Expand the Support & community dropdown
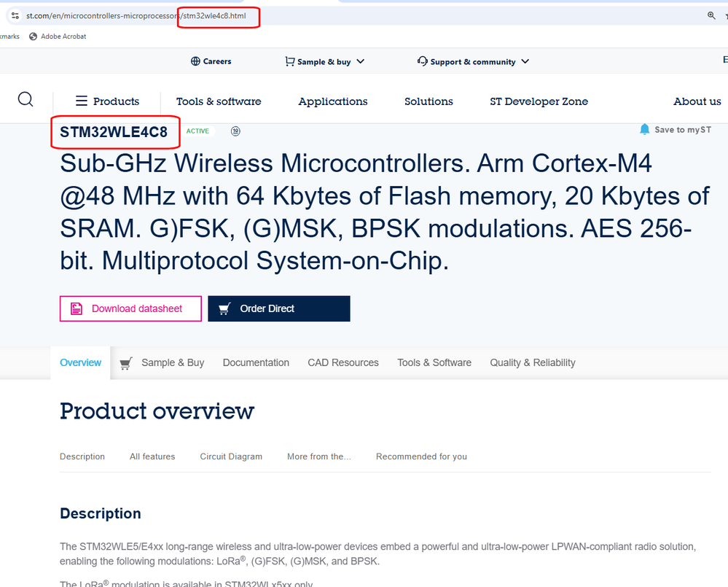728x587 pixels. pyautogui.click(x=473, y=62)
